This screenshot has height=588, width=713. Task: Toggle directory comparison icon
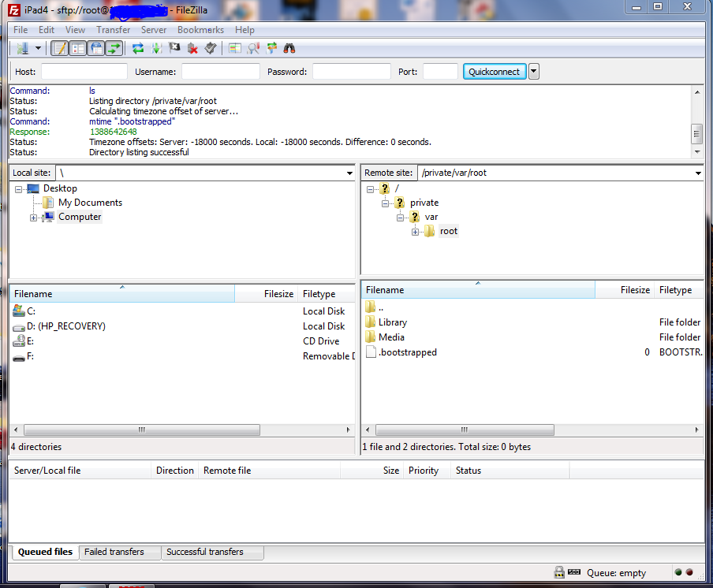point(253,48)
